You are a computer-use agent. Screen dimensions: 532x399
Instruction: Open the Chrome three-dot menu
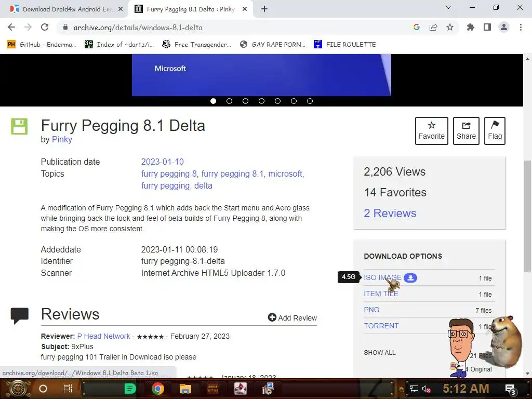(521, 27)
